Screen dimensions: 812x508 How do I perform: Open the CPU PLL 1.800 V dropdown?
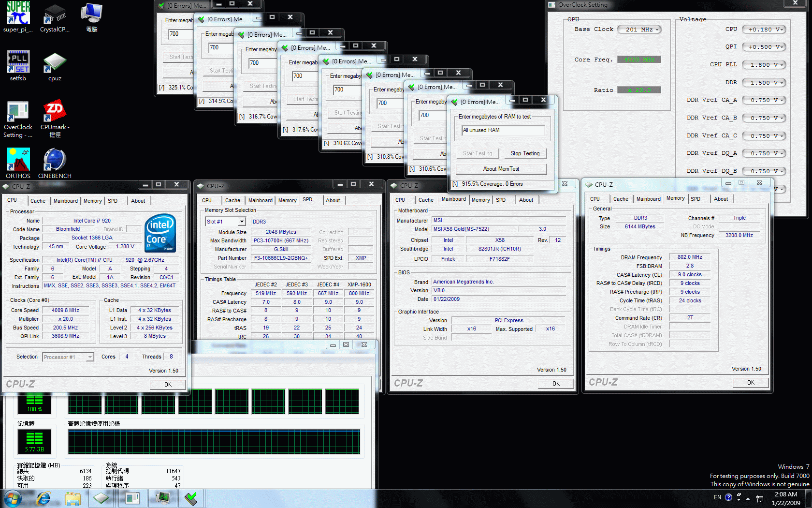tap(764, 65)
